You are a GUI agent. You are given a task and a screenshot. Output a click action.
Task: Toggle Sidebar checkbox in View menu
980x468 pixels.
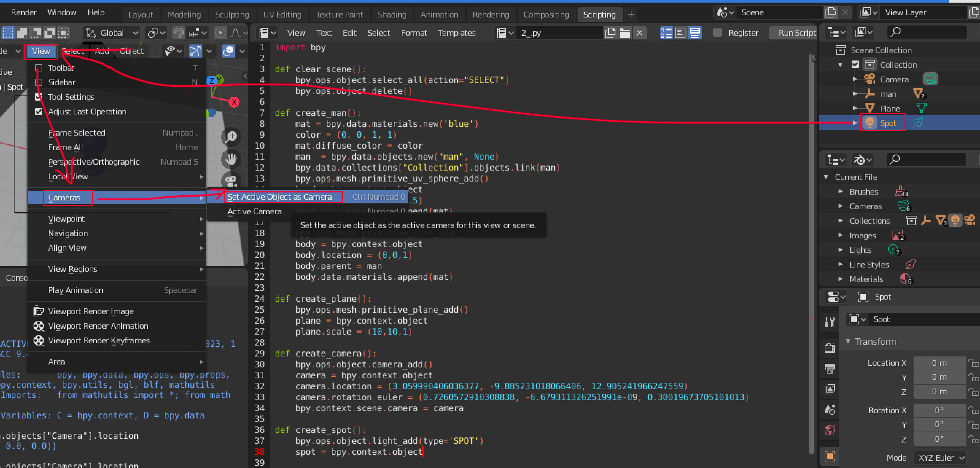tap(38, 82)
